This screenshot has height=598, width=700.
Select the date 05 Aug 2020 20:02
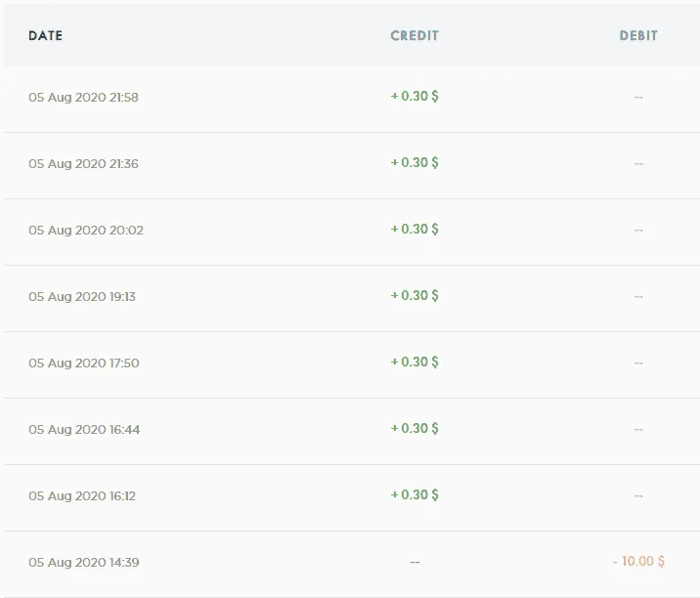click(86, 231)
